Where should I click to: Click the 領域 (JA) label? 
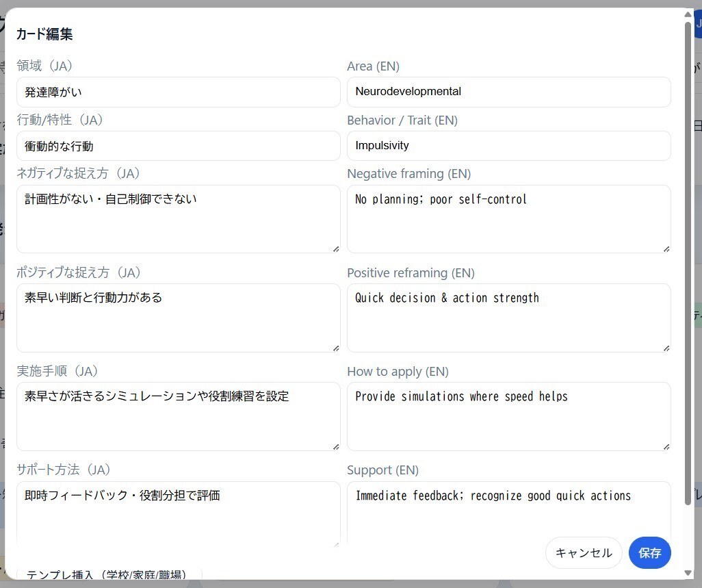coord(44,66)
